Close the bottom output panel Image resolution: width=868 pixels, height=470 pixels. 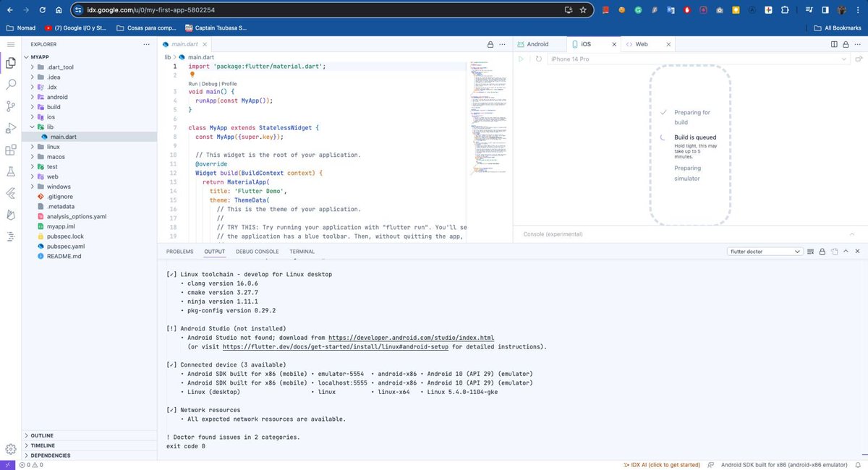point(857,252)
